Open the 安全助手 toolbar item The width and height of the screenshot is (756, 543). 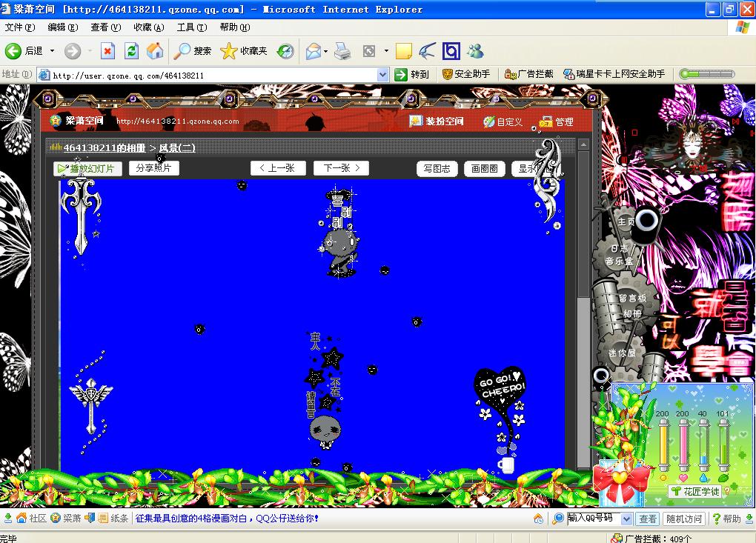pyautogui.click(x=466, y=74)
